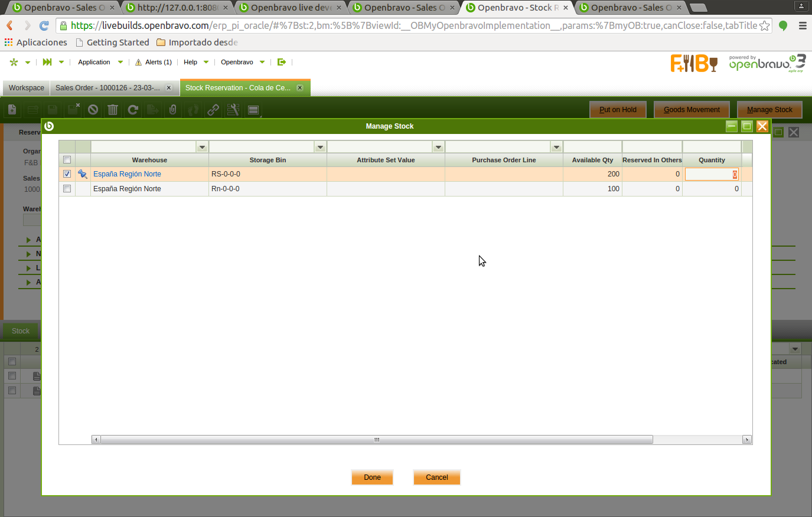Open the Help menu
812x517 pixels.
190,62
